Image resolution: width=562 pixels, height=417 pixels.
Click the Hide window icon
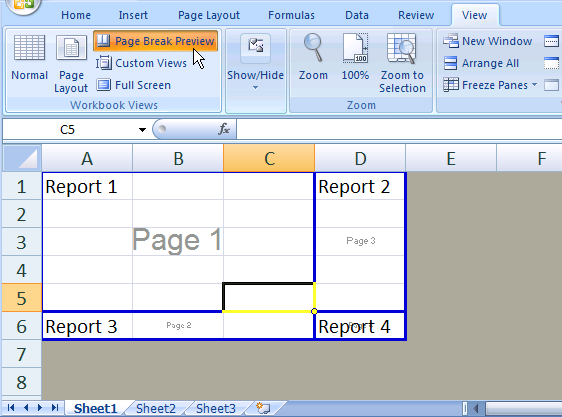pyautogui.click(x=552, y=63)
